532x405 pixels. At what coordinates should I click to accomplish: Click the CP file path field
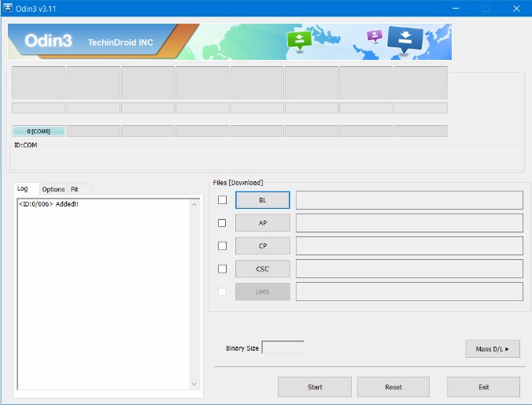click(409, 246)
